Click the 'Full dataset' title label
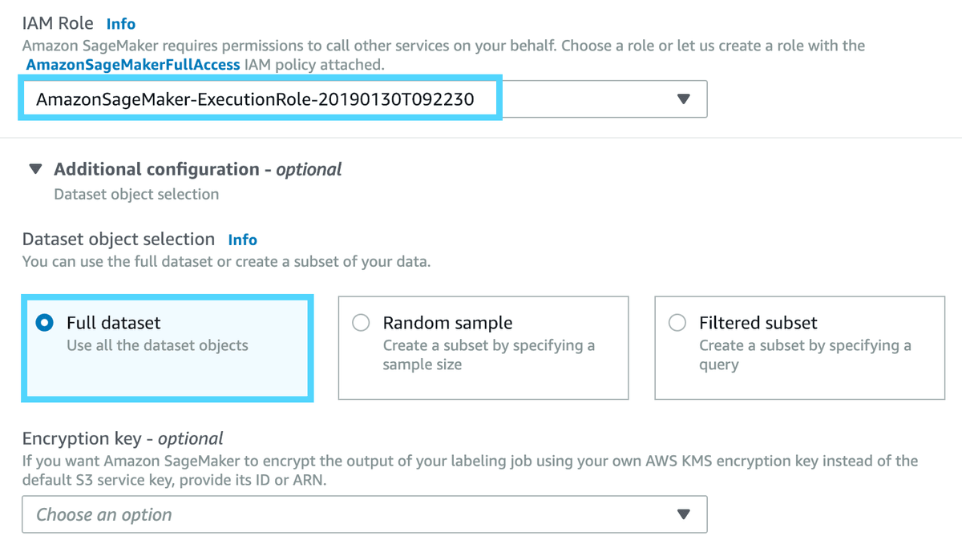The width and height of the screenshot is (962, 560). 113,323
